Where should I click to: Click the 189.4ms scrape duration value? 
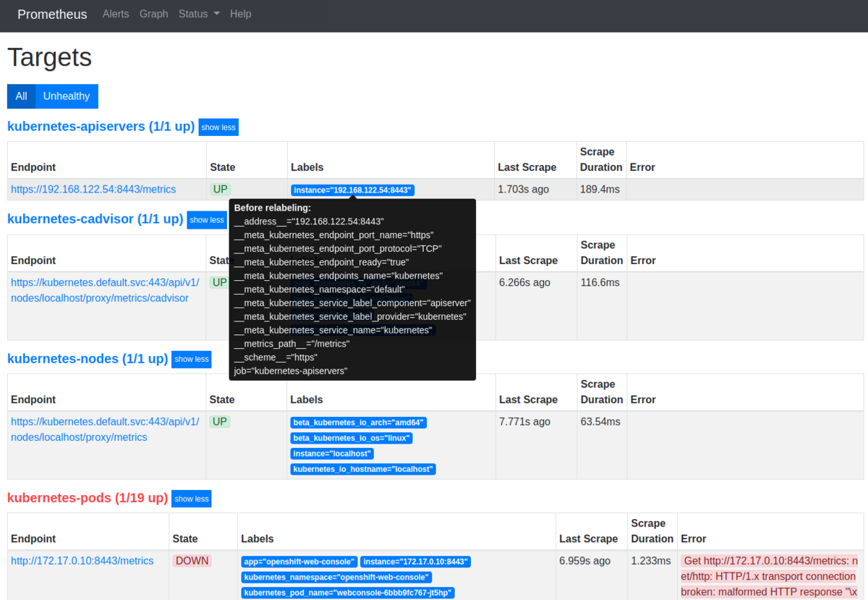[600, 190]
